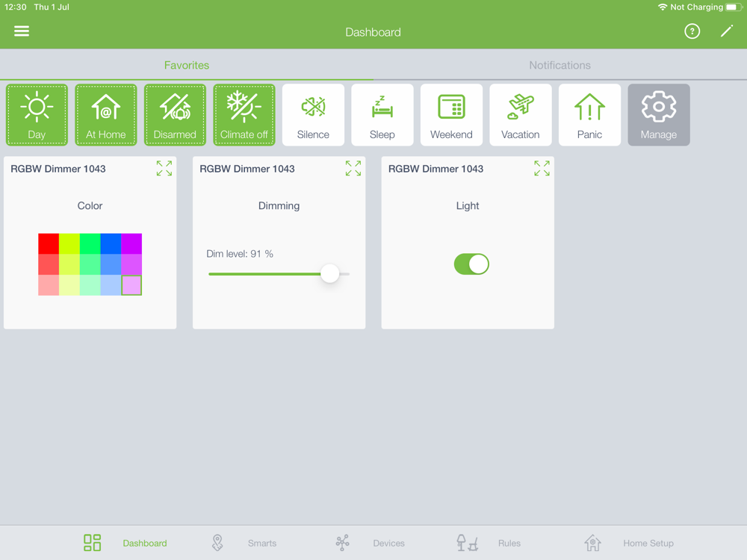Click the 12:30 clock in status bar
Image resolution: width=747 pixels, height=560 pixels.
pos(15,7)
